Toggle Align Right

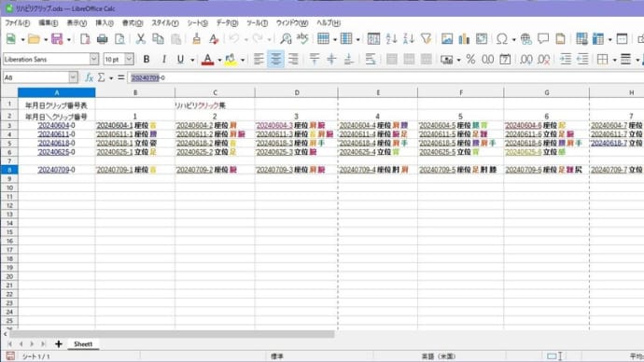tap(293, 60)
